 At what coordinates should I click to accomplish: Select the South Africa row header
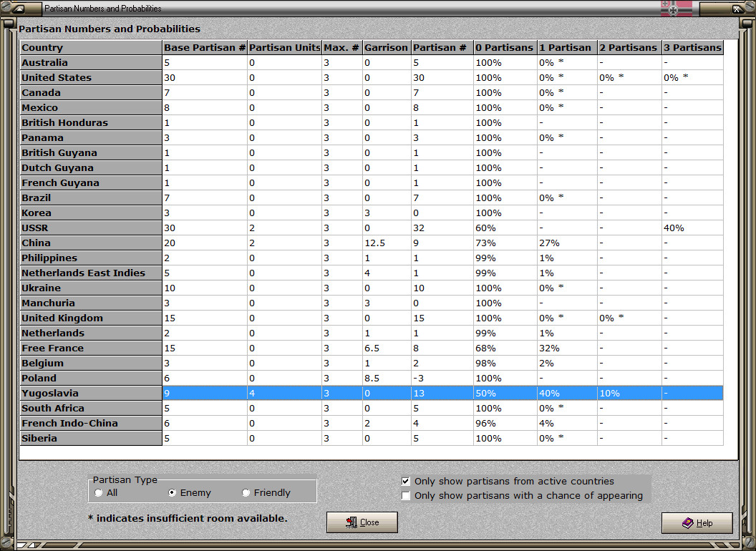(91, 409)
